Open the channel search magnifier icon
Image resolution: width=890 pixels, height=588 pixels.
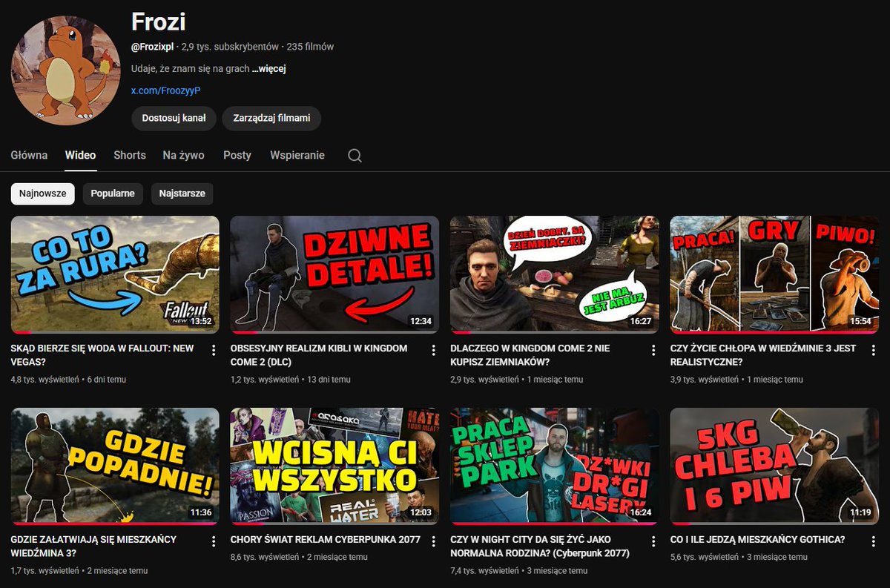(x=355, y=156)
